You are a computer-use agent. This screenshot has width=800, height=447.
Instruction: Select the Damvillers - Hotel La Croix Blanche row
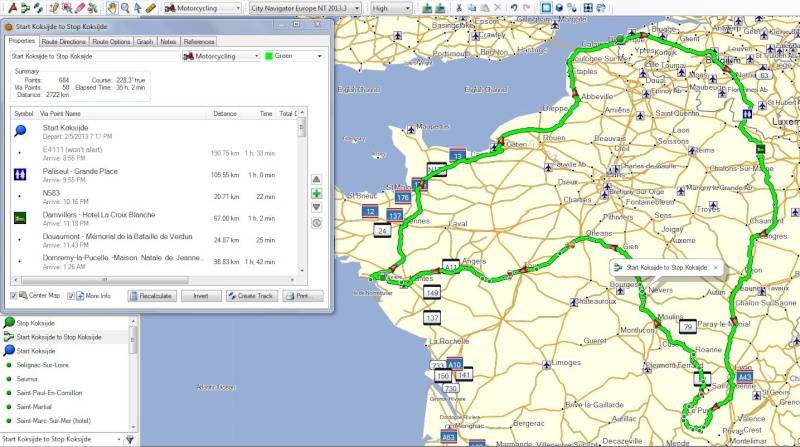[154, 218]
